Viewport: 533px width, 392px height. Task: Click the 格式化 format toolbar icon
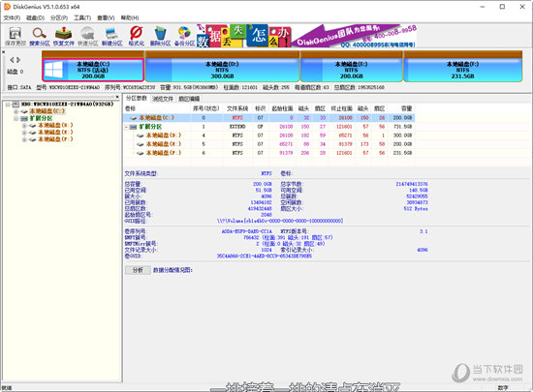(x=136, y=36)
